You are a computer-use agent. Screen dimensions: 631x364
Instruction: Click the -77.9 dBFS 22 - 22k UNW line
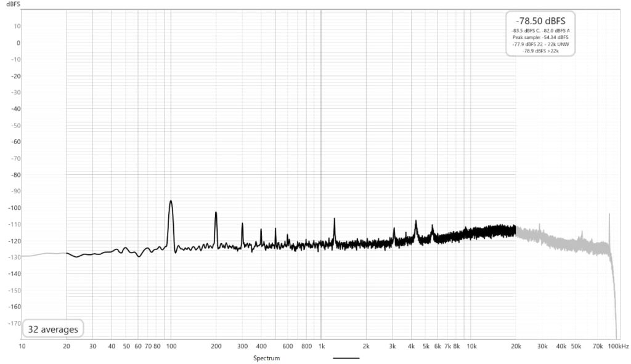(x=540, y=44)
